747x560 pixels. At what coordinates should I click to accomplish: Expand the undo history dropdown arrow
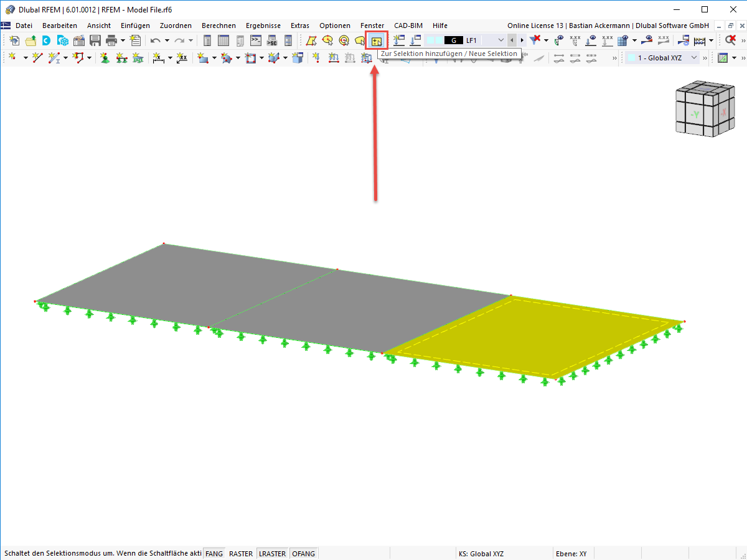point(167,40)
